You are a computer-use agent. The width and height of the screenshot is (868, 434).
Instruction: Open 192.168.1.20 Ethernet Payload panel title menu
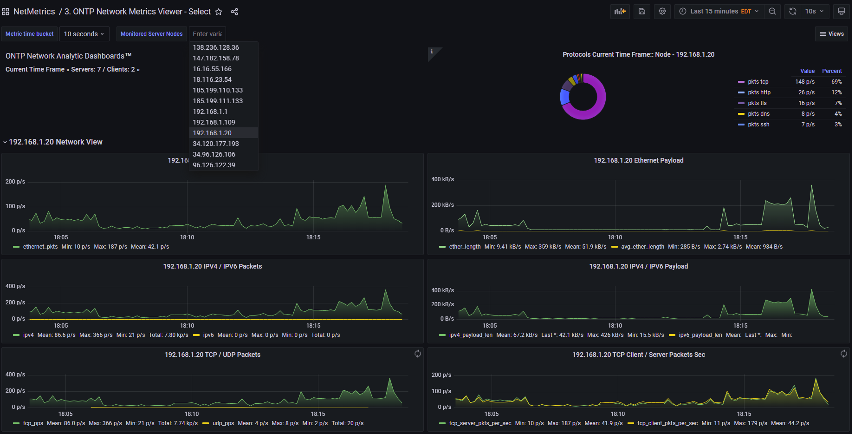pyautogui.click(x=639, y=160)
